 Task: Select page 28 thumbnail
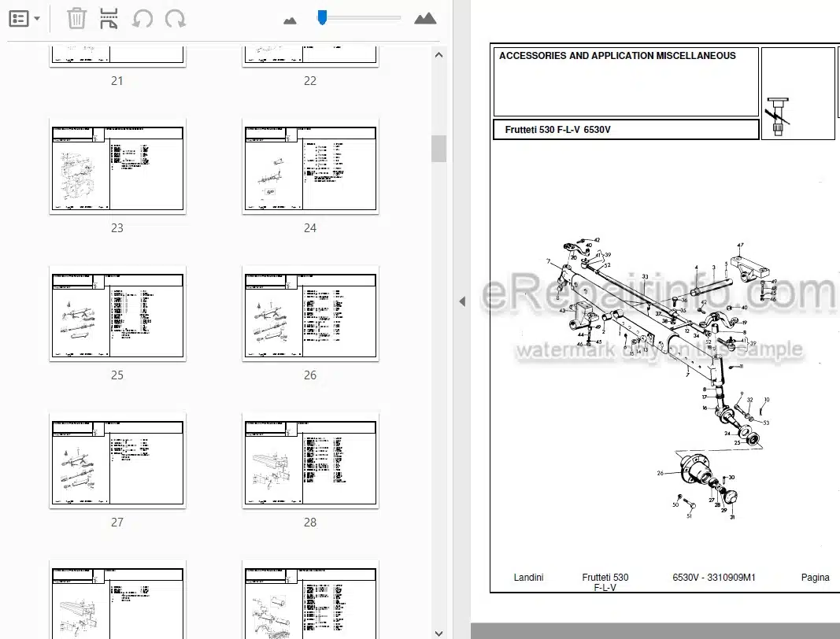(x=310, y=461)
